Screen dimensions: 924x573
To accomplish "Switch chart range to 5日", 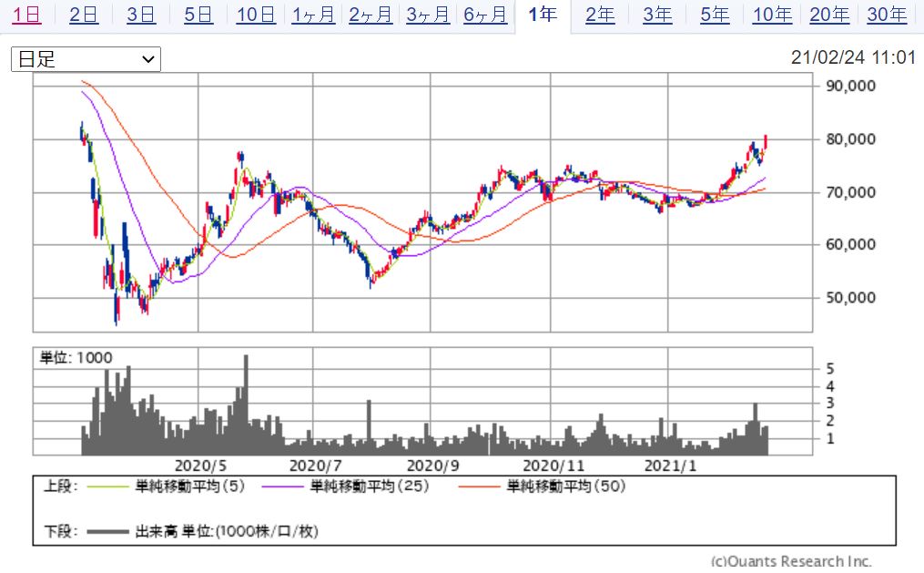I will [198, 15].
